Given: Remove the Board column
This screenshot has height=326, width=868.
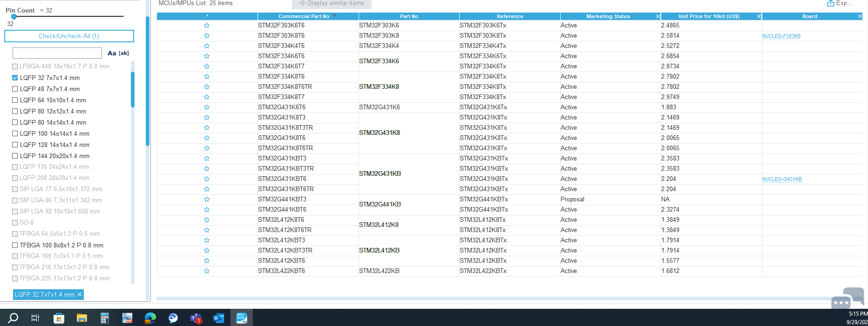Looking at the screenshot, I should pyautogui.click(x=860, y=16).
